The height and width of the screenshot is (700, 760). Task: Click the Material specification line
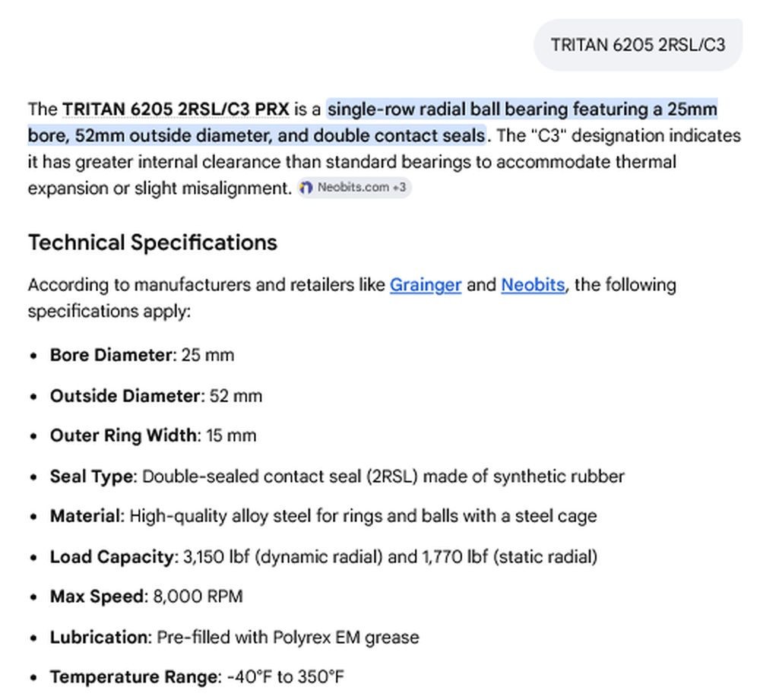coord(323,516)
